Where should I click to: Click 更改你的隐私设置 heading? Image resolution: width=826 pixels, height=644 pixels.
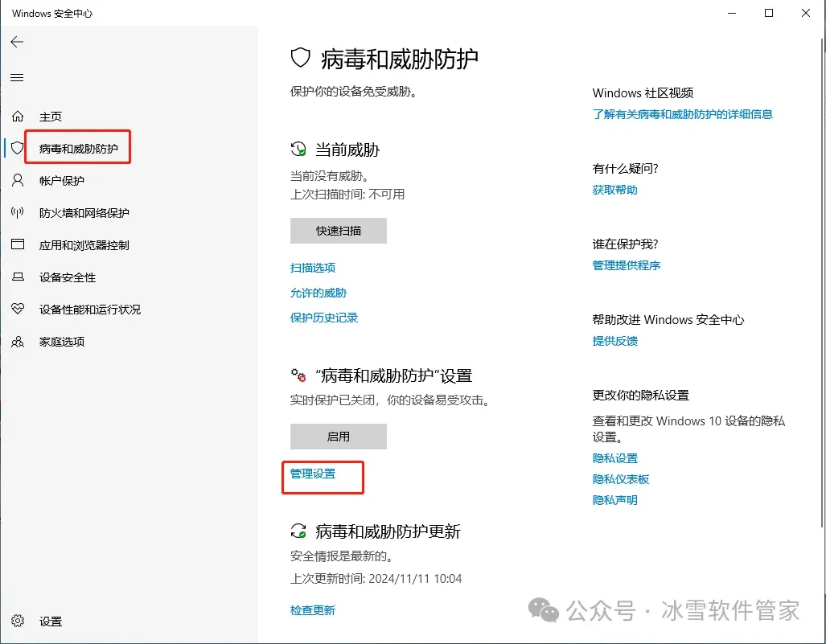pyautogui.click(x=640, y=395)
